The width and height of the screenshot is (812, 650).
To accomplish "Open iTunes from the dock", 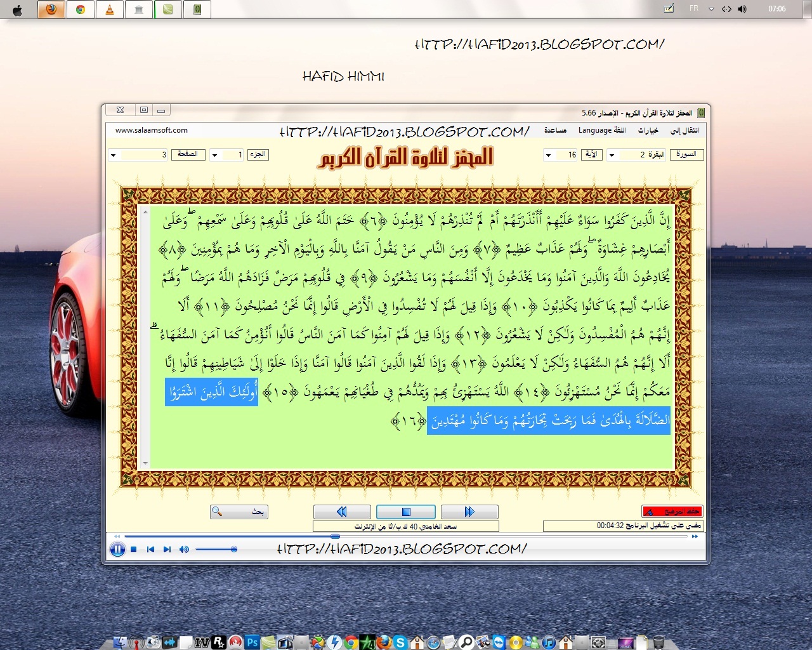I will tap(549, 642).
